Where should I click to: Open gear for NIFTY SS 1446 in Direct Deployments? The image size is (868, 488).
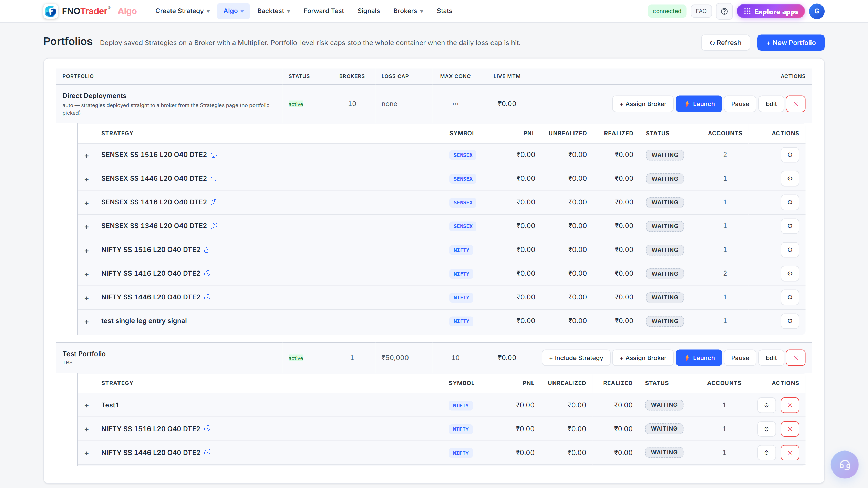point(789,297)
